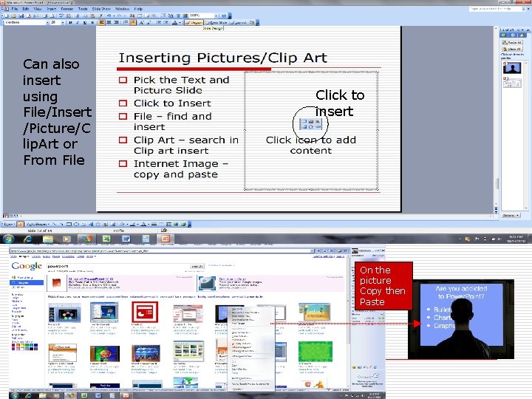Toggle Bold formatting
This screenshot has height=399, width=532.
(70, 22)
